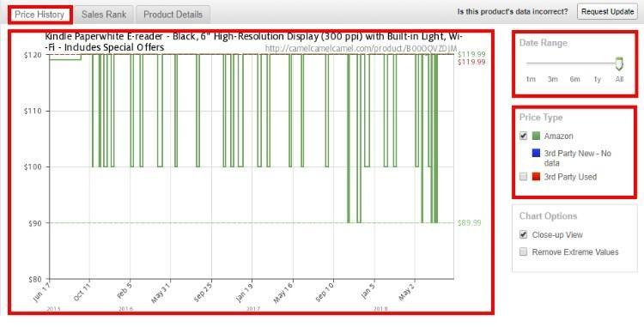Open the Product Details tab
The height and width of the screenshot is (327, 644).
[x=173, y=15]
